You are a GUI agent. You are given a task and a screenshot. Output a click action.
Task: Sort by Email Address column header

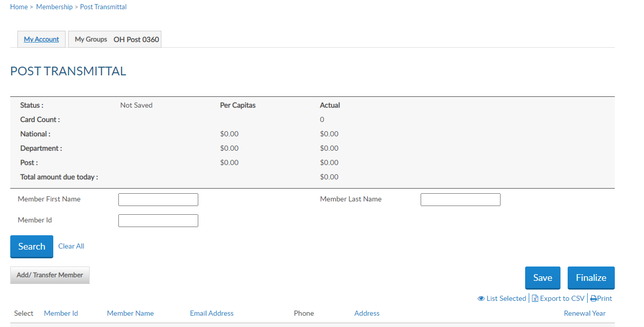[x=212, y=314]
